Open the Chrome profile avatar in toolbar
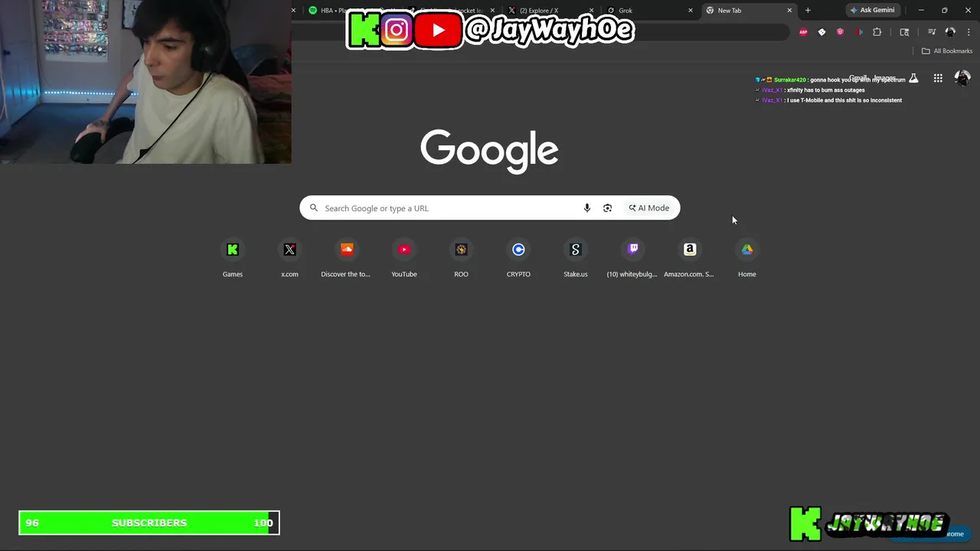Screen dimensions: 980x551 [x=950, y=32]
